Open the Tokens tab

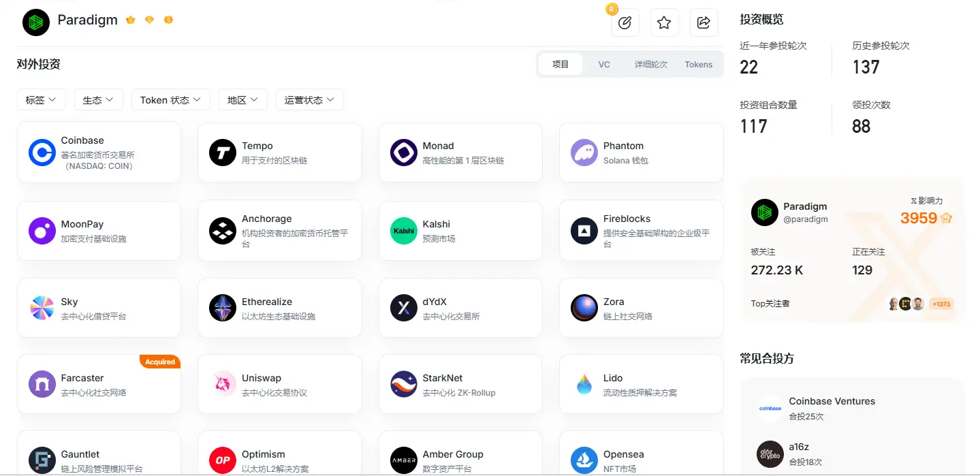(698, 64)
